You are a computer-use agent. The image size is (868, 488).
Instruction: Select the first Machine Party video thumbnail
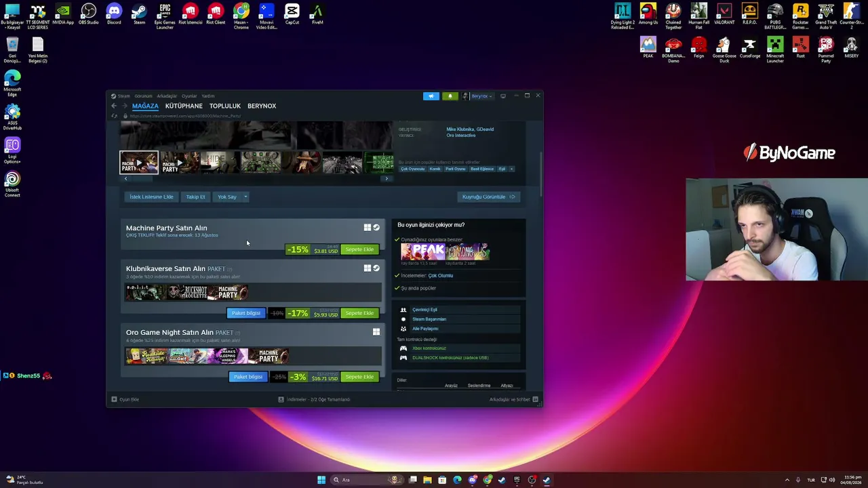139,163
